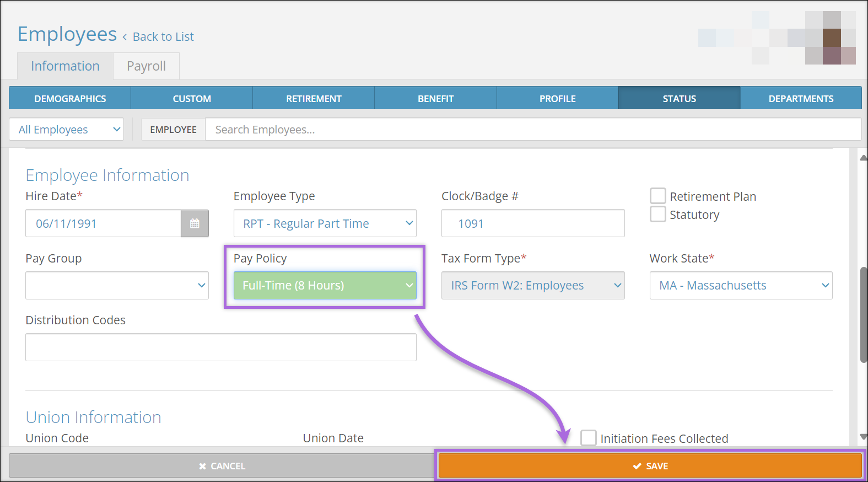Go to the Departments section tab
Image resolution: width=868 pixels, height=482 pixels.
(x=801, y=99)
